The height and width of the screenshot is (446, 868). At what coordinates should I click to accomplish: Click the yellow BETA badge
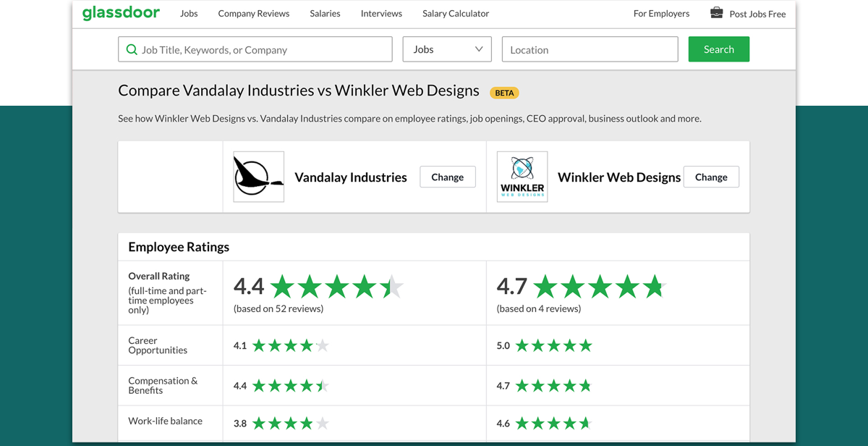coord(504,93)
